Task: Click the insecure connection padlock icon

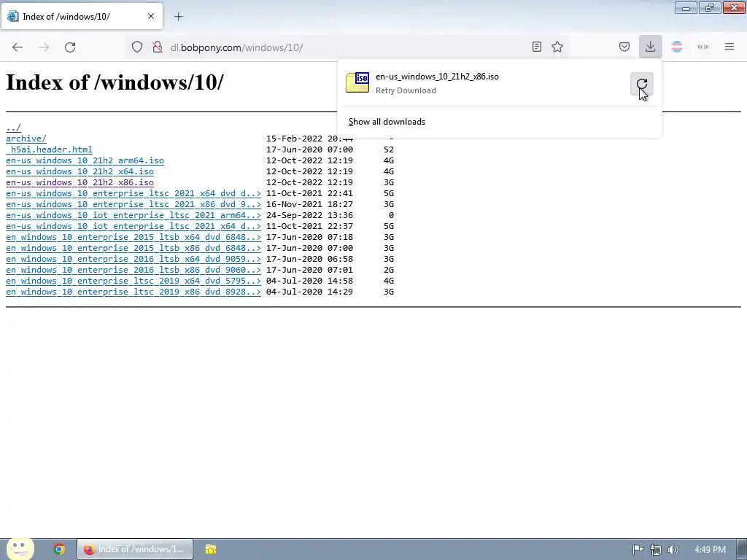Action: (158, 47)
